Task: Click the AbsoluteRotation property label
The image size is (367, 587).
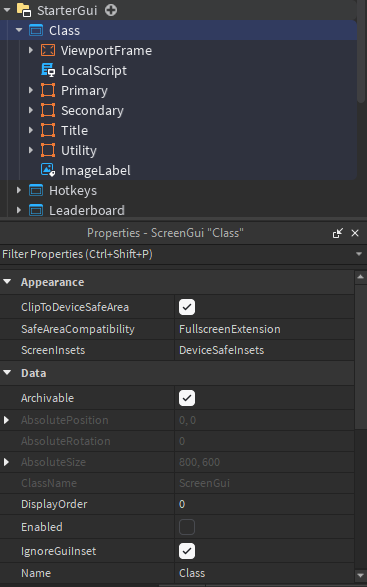Action: tap(66, 441)
